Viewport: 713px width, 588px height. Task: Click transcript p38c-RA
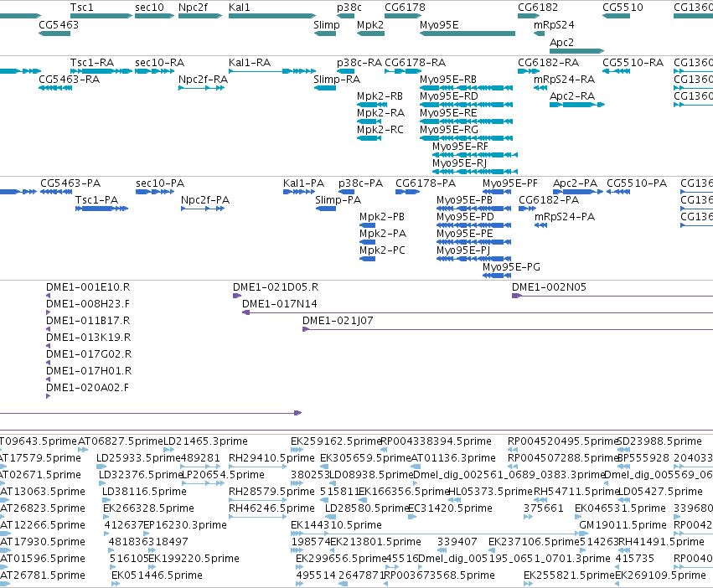pos(359,62)
